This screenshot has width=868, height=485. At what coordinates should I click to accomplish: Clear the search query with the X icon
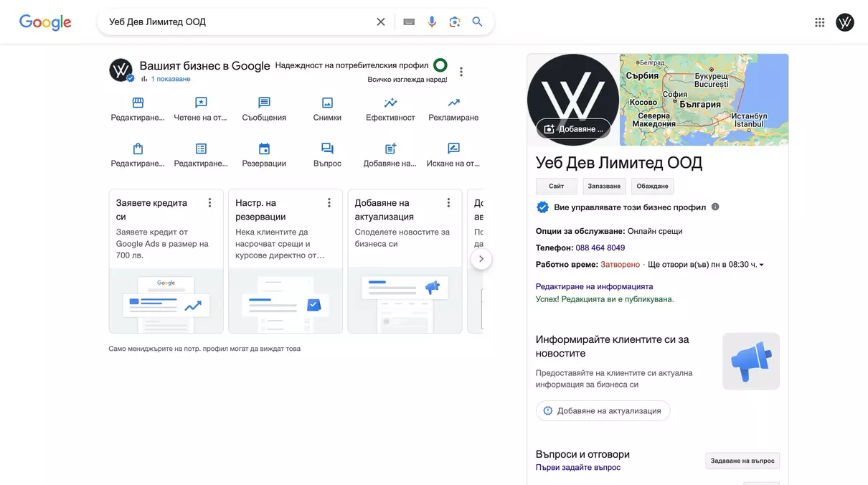coord(381,22)
